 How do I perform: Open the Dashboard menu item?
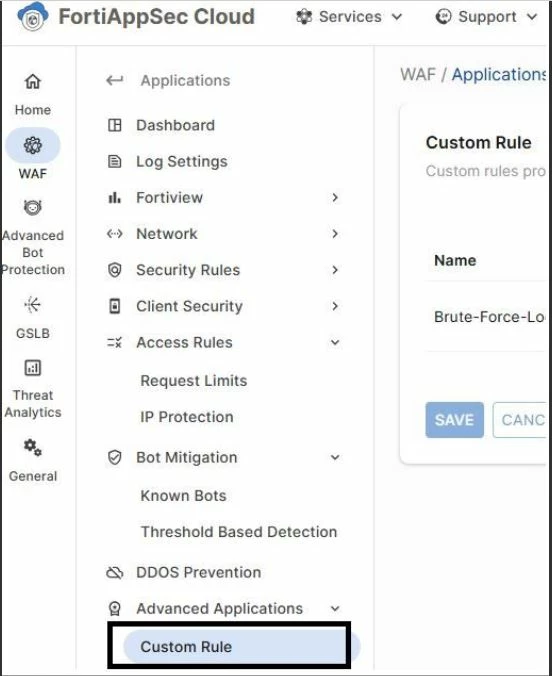pyautogui.click(x=175, y=125)
